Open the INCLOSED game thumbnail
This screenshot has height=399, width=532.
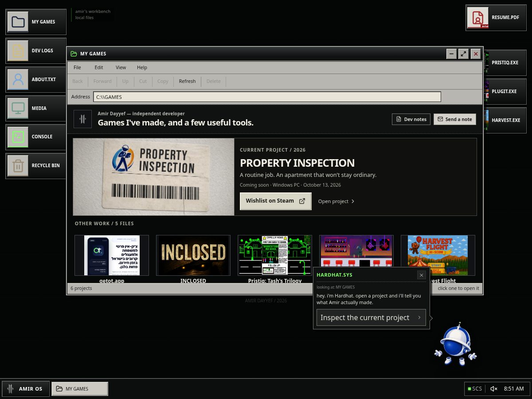coord(193,255)
